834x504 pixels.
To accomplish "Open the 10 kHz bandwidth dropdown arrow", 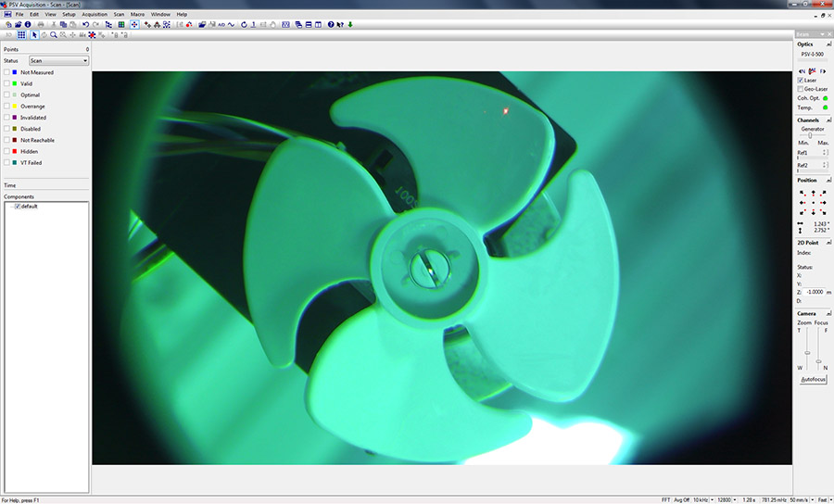I will [712, 499].
